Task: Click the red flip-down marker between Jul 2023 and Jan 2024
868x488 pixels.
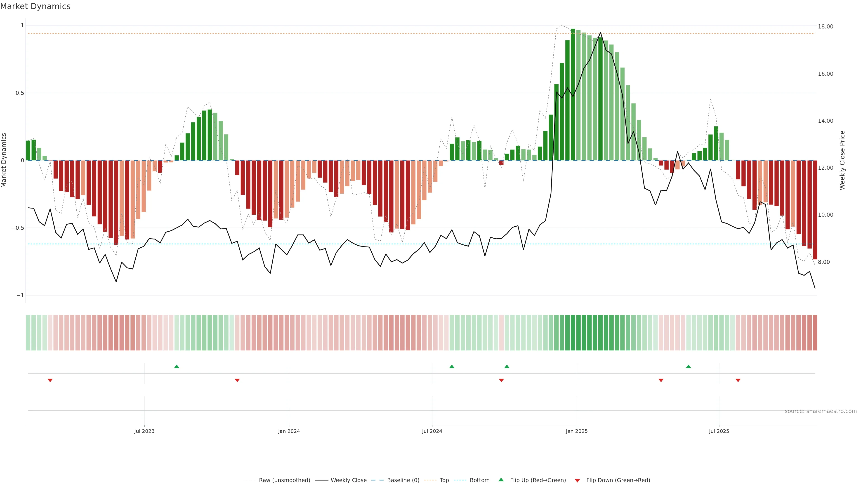Action: (x=237, y=380)
